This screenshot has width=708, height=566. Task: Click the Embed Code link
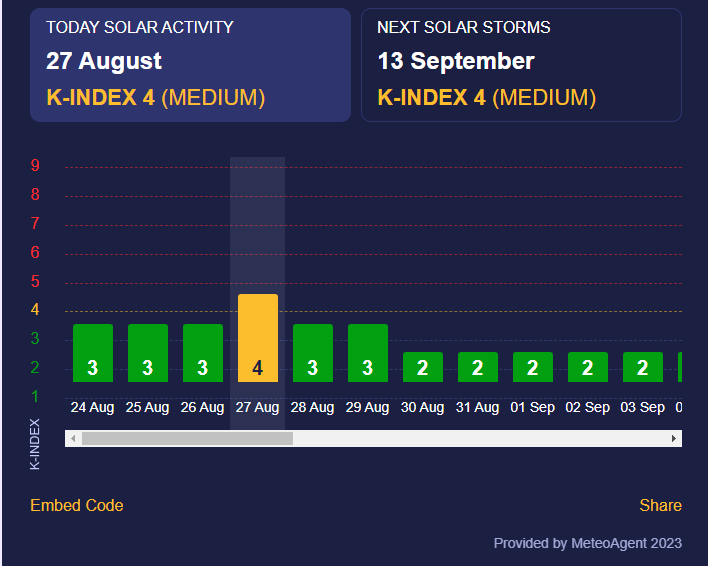point(77,505)
